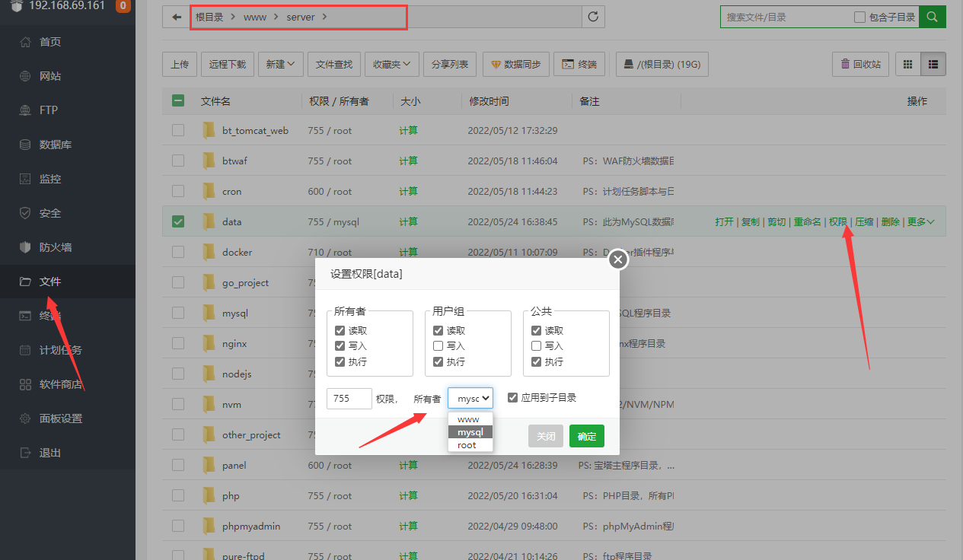Open 数据库 in the sidebar

55,145
